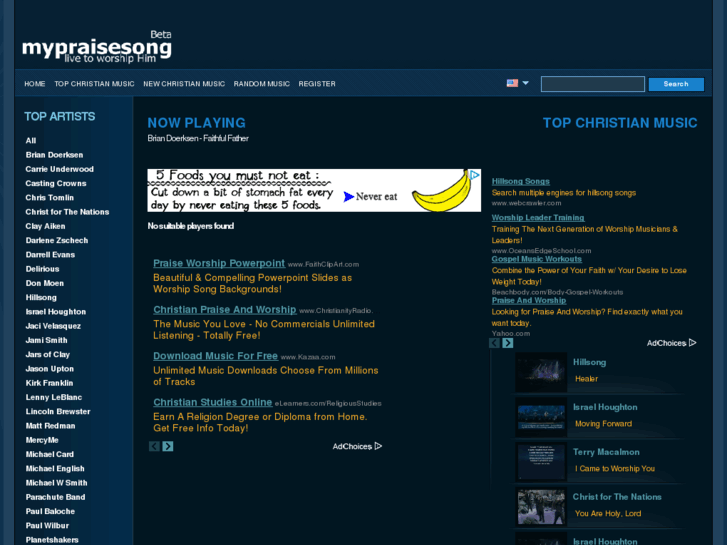Select Lenny LeBlanc in the artist list
This screenshot has height=545, width=727.
54,398
